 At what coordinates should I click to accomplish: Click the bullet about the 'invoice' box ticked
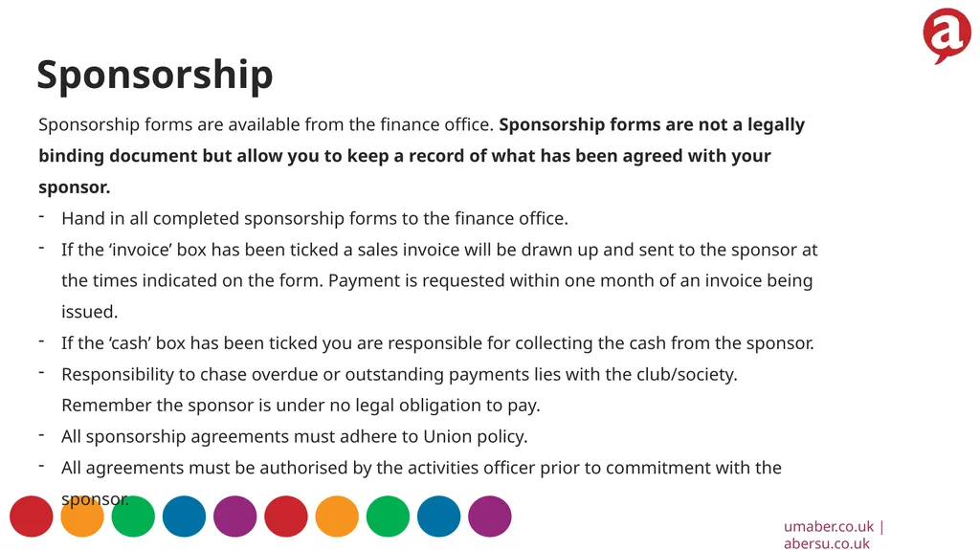click(439, 280)
